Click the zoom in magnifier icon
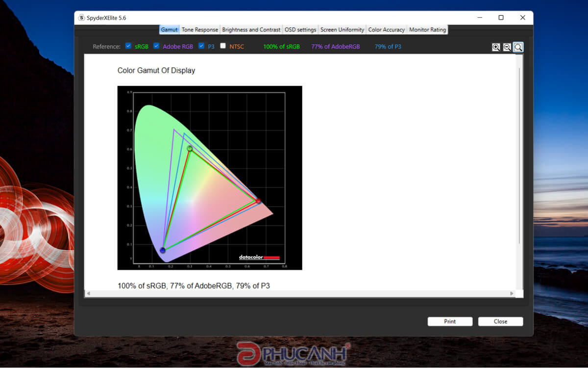588x368 pixels. click(x=496, y=47)
